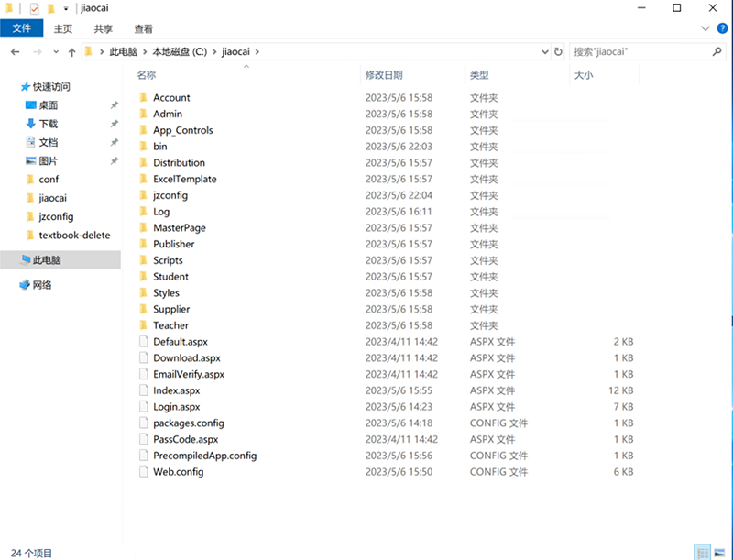
Task: Expand the address bar history dropdown
Action: (x=544, y=51)
